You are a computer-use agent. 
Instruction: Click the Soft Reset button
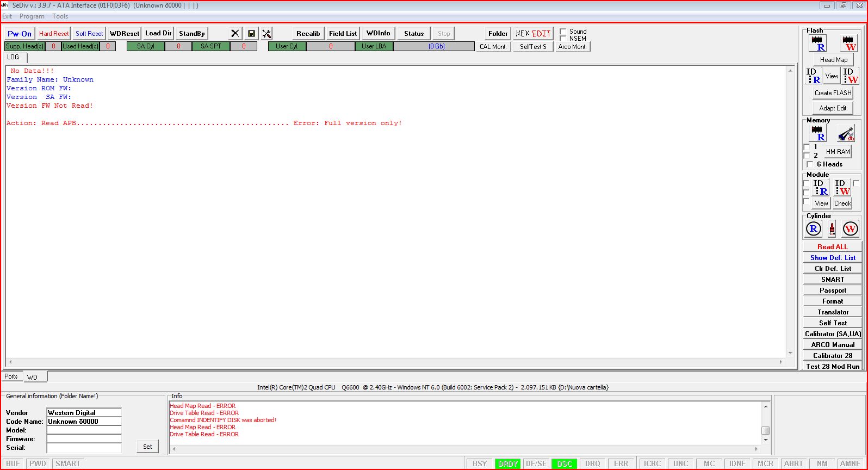(x=89, y=34)
